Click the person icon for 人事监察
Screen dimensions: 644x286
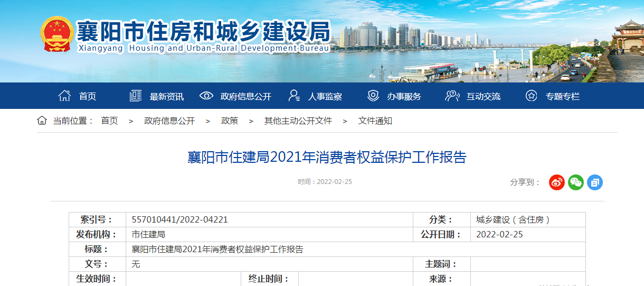point(294,96)
